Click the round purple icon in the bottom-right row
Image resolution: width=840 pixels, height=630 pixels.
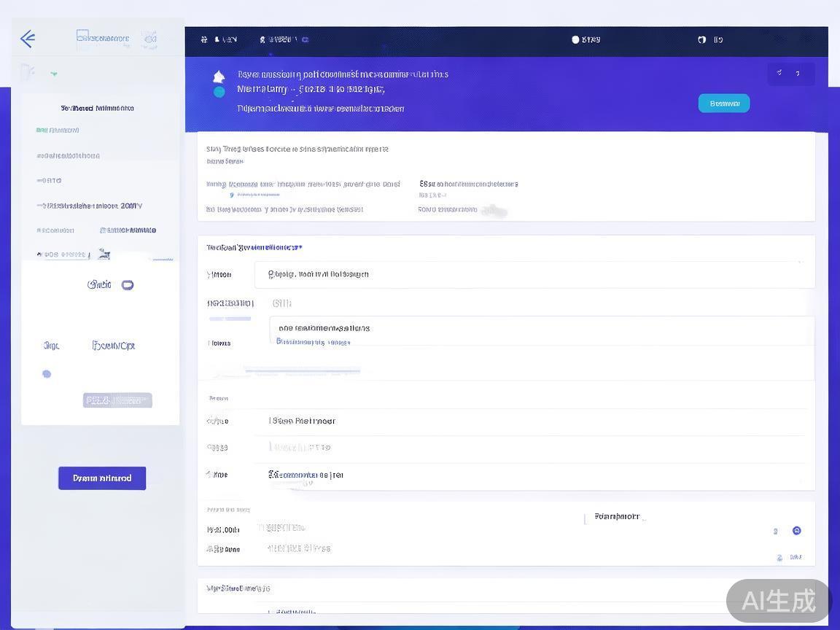[796, 531]
